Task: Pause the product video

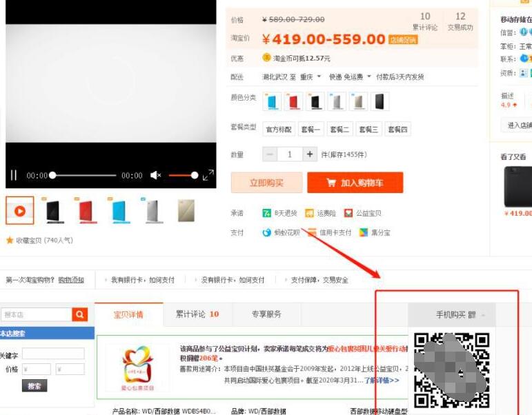Action: pos(13,175)
